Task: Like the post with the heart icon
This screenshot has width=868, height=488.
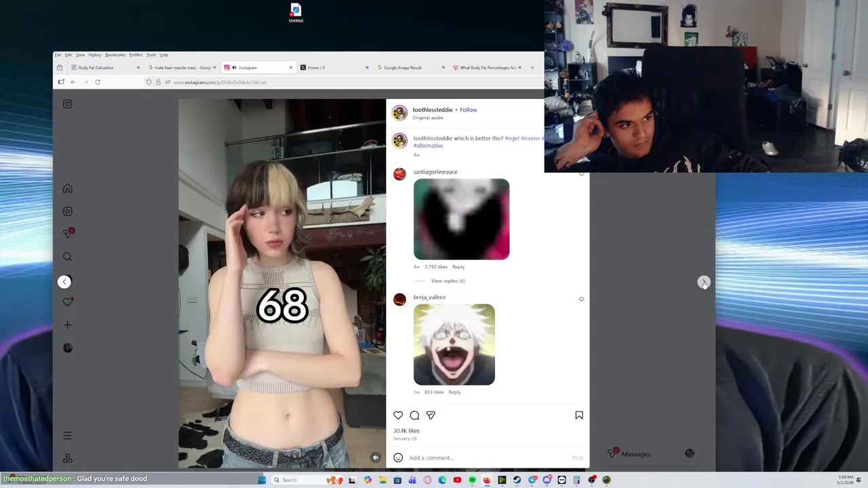Action: (x=398, y=415)
